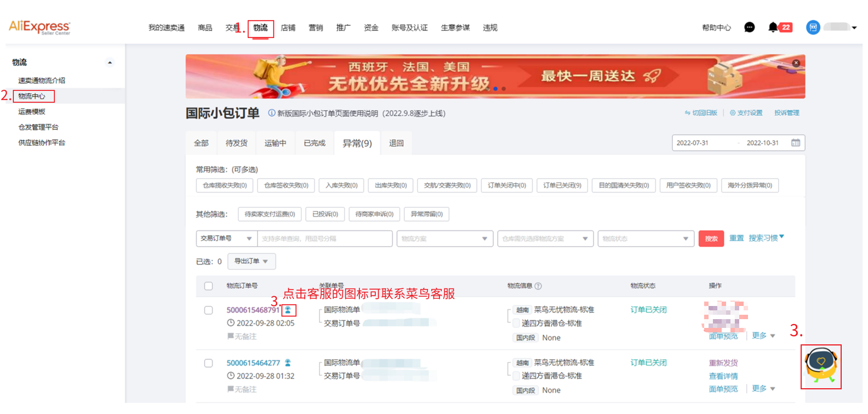Toggle the 已投诉(0) filter
This screenshot has height=414, width=868.
pyautogui.click(x=325, y=214)
